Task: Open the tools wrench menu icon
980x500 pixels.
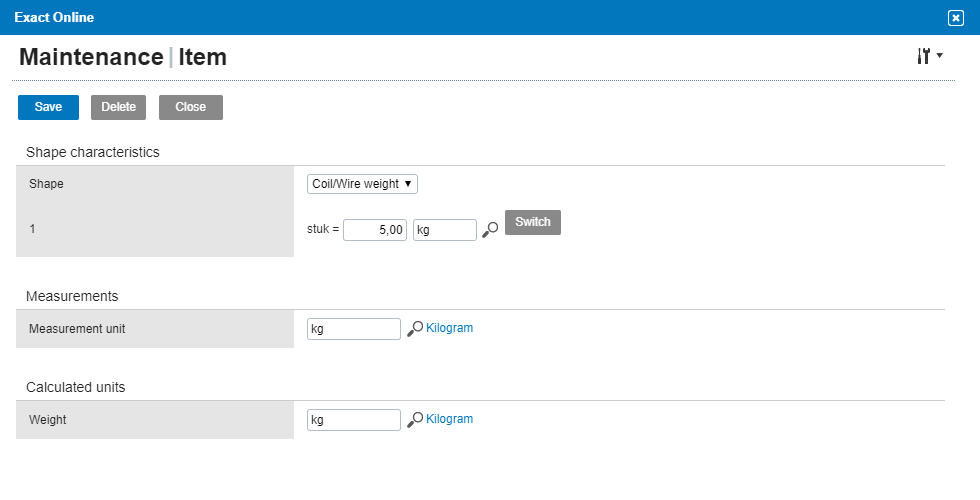Action: [929, 56]
